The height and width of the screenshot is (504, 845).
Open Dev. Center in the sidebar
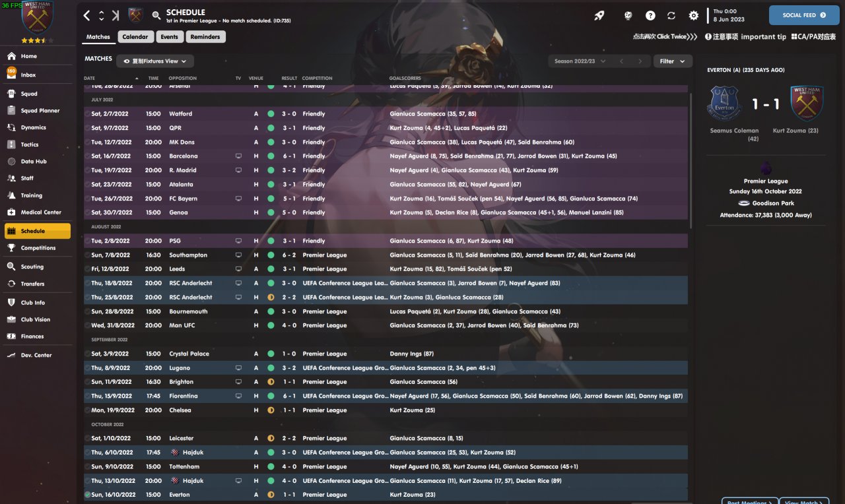[36, 355]
